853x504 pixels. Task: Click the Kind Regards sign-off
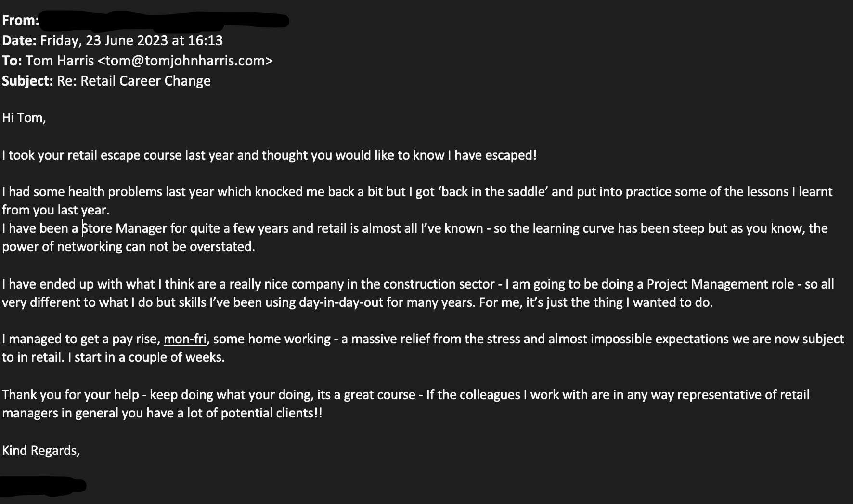pos(41,451)
